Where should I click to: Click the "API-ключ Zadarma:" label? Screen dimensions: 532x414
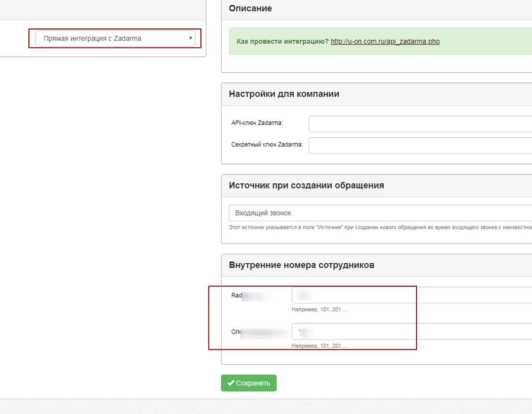pos(257,123)
